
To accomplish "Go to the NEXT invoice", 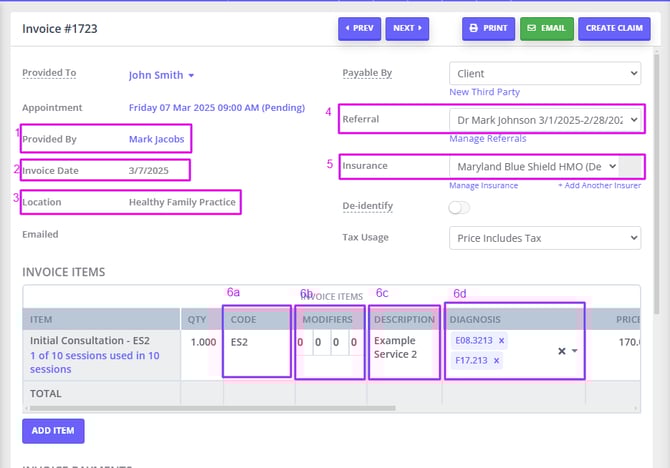I will pyautogui.click(x=408, y=28).
